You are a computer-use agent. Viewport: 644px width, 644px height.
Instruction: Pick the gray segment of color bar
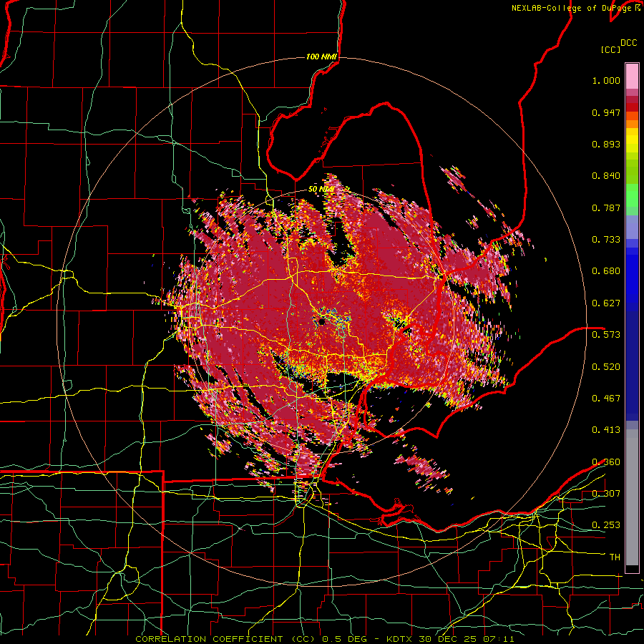[632, 497]
